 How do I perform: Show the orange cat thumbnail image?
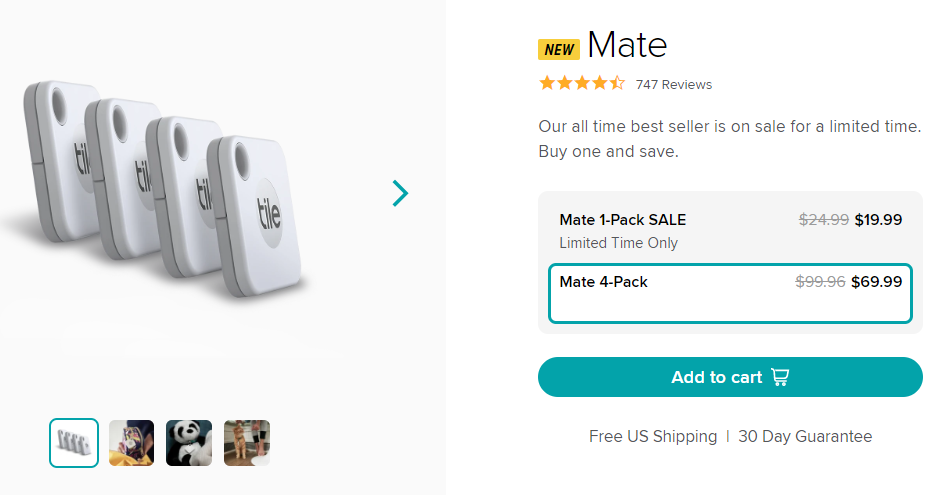247,443
